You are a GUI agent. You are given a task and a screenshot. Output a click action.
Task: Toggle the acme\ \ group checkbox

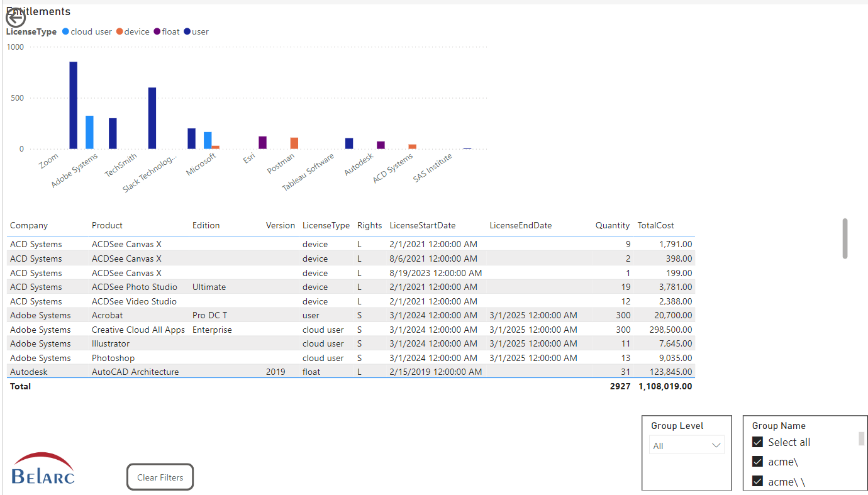(x=758, y=481)
